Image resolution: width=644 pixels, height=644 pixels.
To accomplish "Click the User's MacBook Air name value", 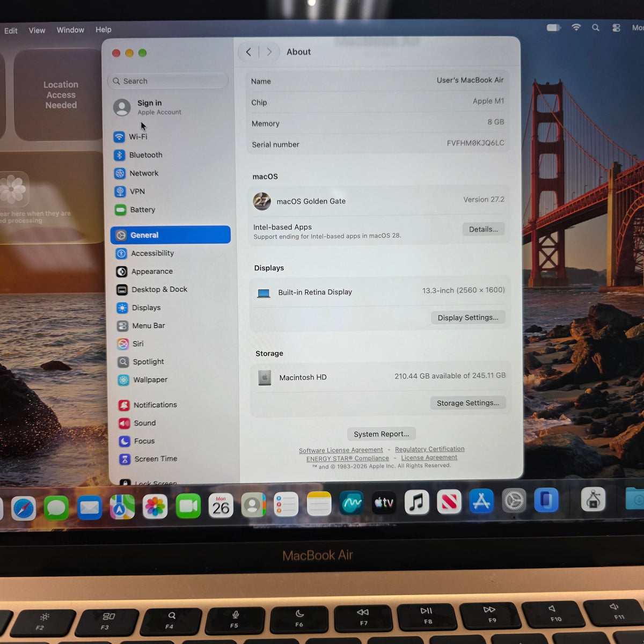I will tap(470, 80).
